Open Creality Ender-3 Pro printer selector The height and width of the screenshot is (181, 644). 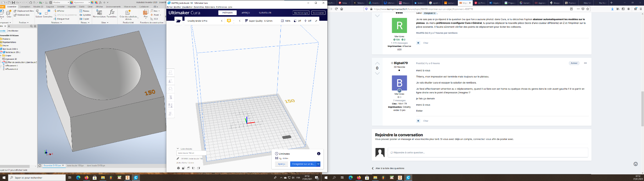tap(204, 21)
